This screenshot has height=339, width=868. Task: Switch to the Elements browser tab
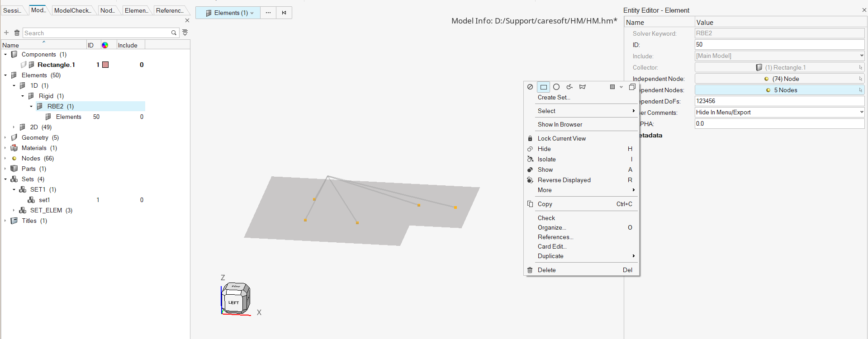click(x=136, y=10)
